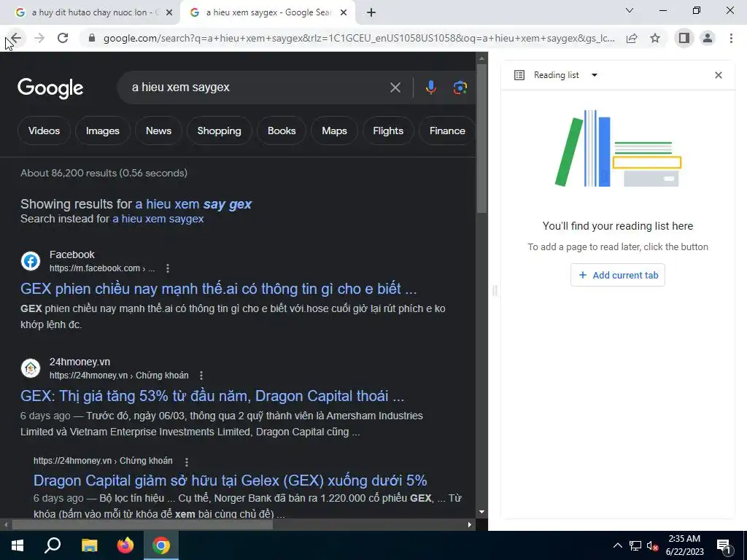Launch Firefox from the taskbar
Image resolution: width=747 pixels, height=560 pixels.
pos(125,545)
